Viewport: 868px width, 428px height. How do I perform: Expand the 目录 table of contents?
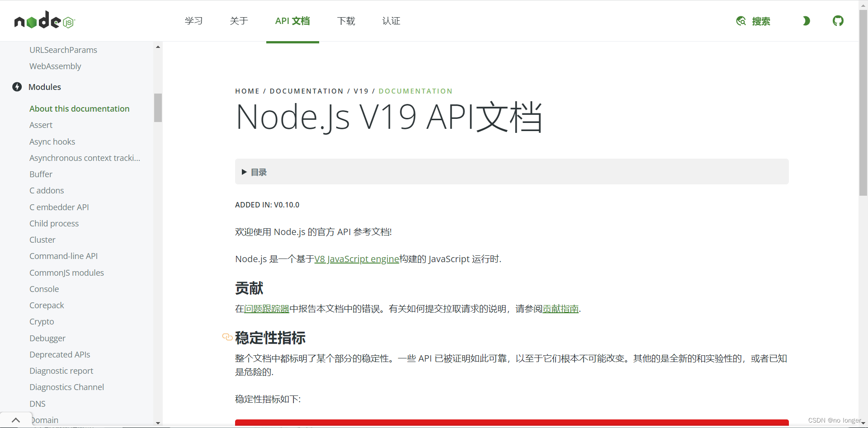512,172
